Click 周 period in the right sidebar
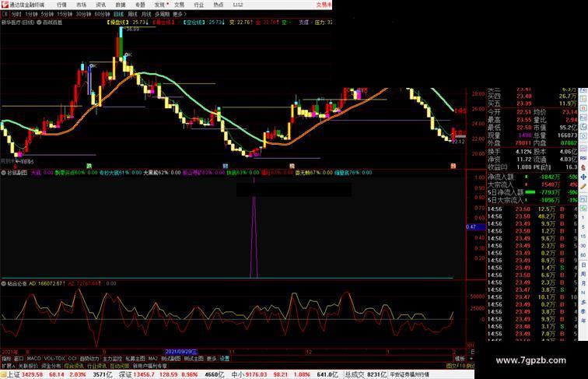 (583, 274)
